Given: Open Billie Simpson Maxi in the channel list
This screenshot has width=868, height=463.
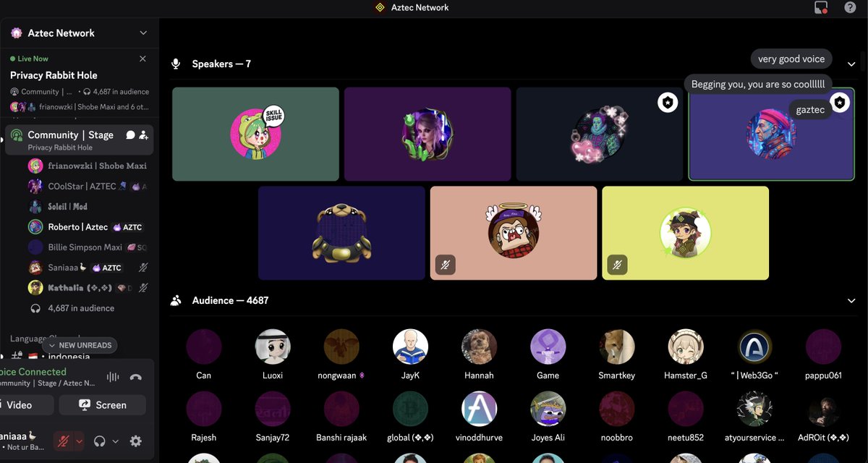Looking at the screenshot, I should coord(87,247).
